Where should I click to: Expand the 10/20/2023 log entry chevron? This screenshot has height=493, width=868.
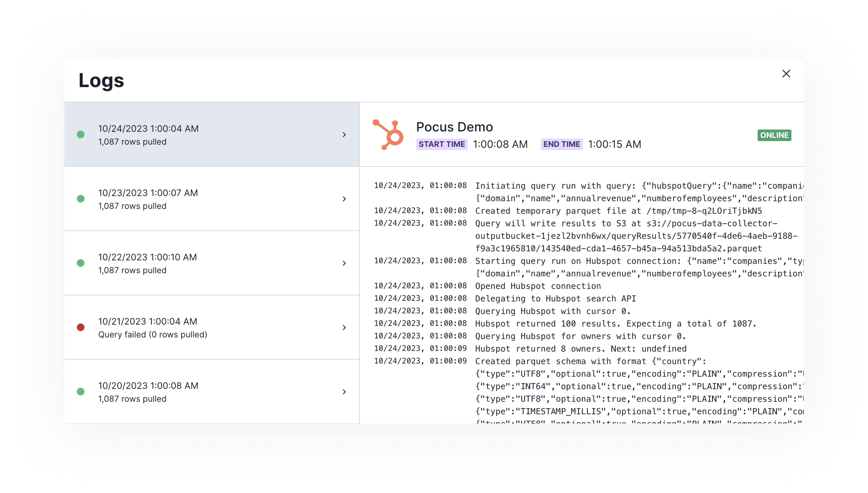[x=344, y=392]
